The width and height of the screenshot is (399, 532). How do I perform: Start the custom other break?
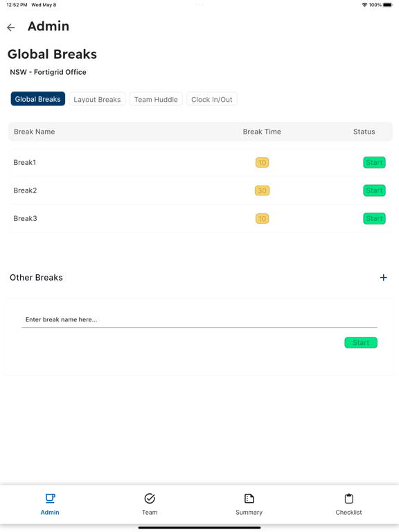pyautogui.click(x=361, y=343)
